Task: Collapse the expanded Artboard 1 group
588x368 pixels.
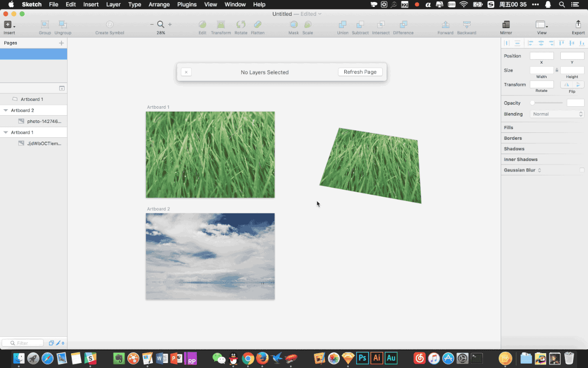Action: pos(5,132)
